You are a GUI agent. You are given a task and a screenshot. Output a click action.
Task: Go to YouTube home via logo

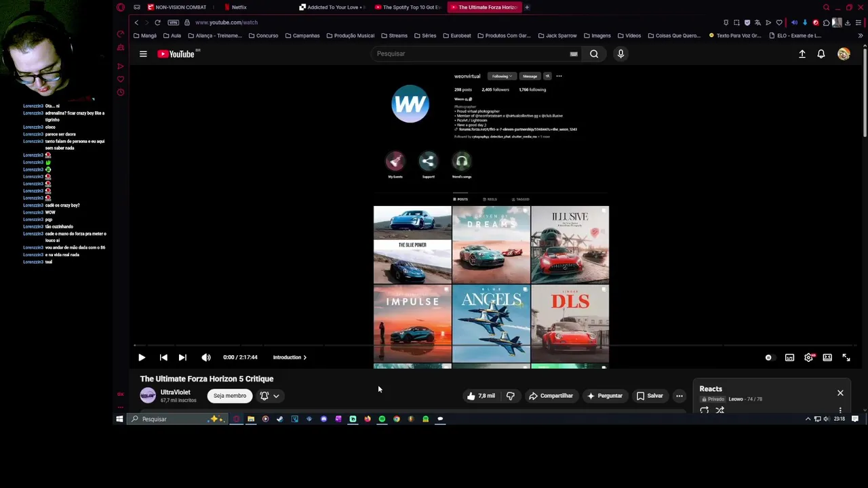point(176,54)
